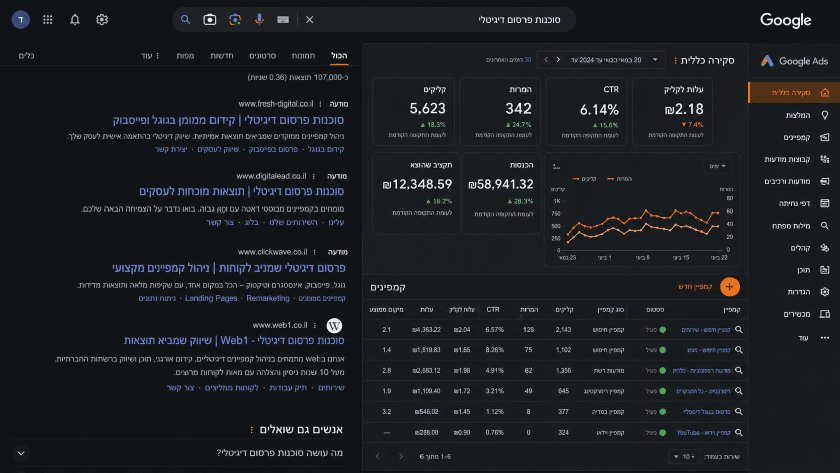This screenshot has width=840, height=473.
Task: Click the orange new campaign plus button
Action: click(730, 287)
